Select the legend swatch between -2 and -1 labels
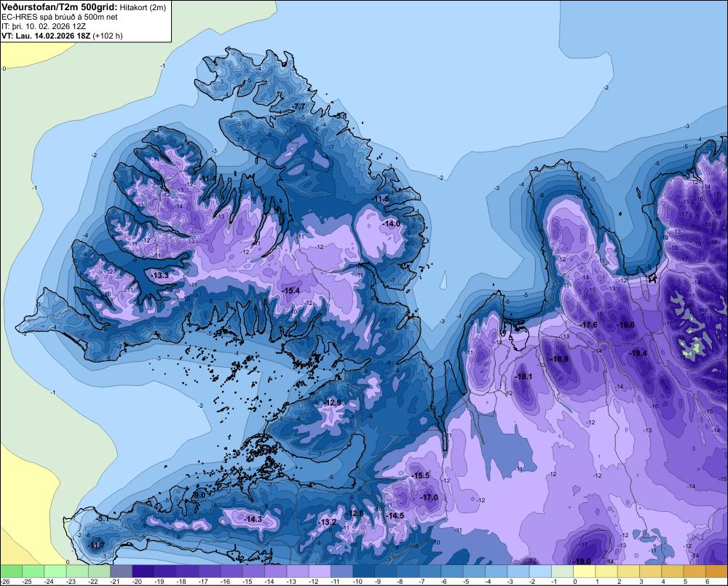This screenshot has width=728, height=586. coord(540,571)
